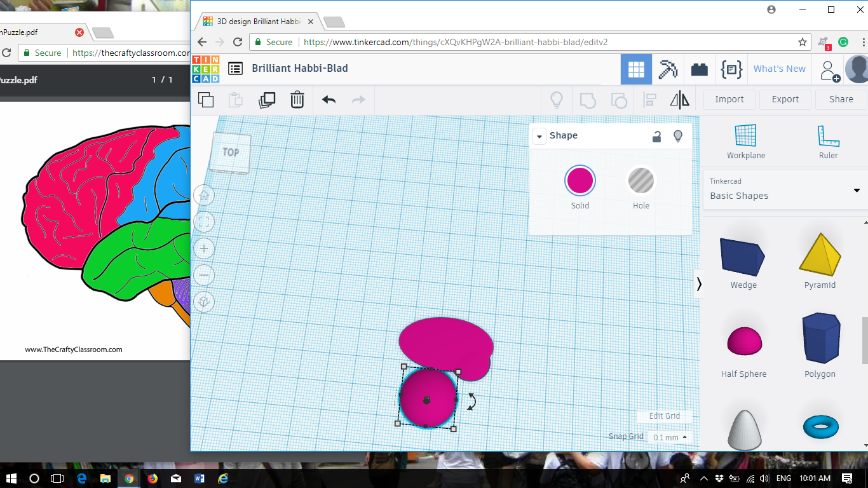Image resolution: width=868 pixels, height=488 pixels.
Task: Click the Export button
Action: [x=785, y=100]
